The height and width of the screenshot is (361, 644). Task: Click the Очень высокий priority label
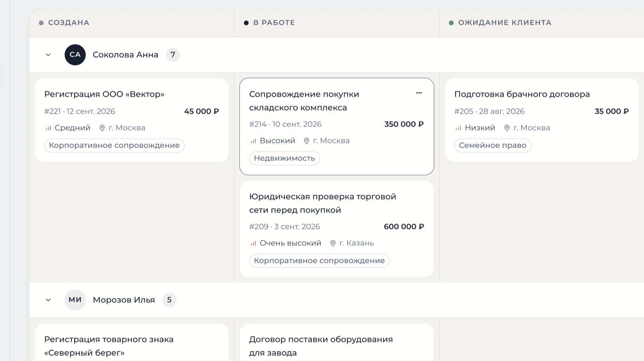tap(290, 244)
